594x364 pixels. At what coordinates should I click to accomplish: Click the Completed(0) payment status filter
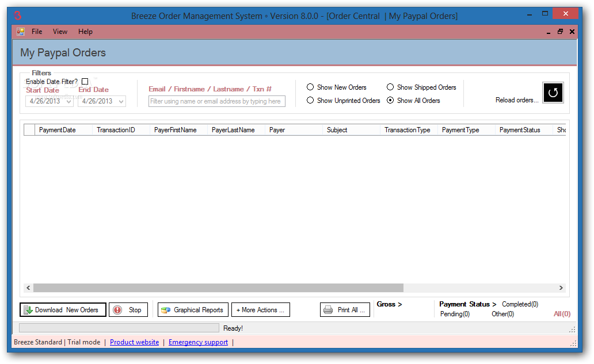click(x=520, y=304)
